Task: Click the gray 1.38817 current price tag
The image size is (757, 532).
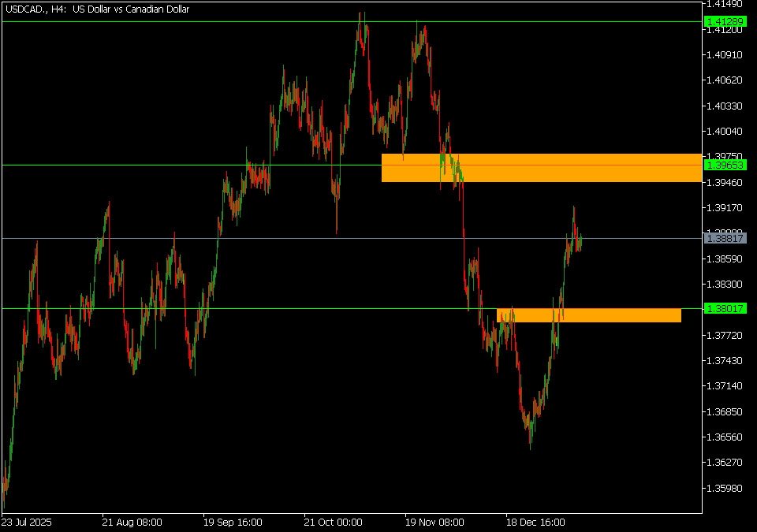Action: coord(726,237)
